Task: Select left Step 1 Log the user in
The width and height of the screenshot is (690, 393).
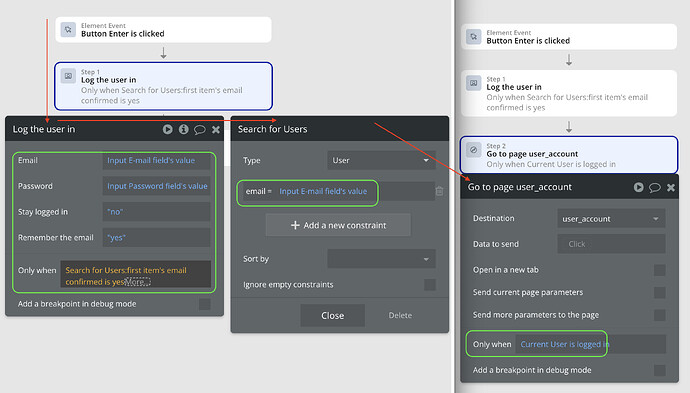Action: pos(163,86)
